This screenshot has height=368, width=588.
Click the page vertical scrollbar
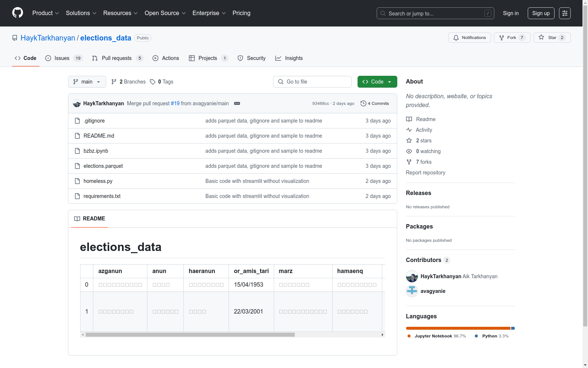(585, 166)
